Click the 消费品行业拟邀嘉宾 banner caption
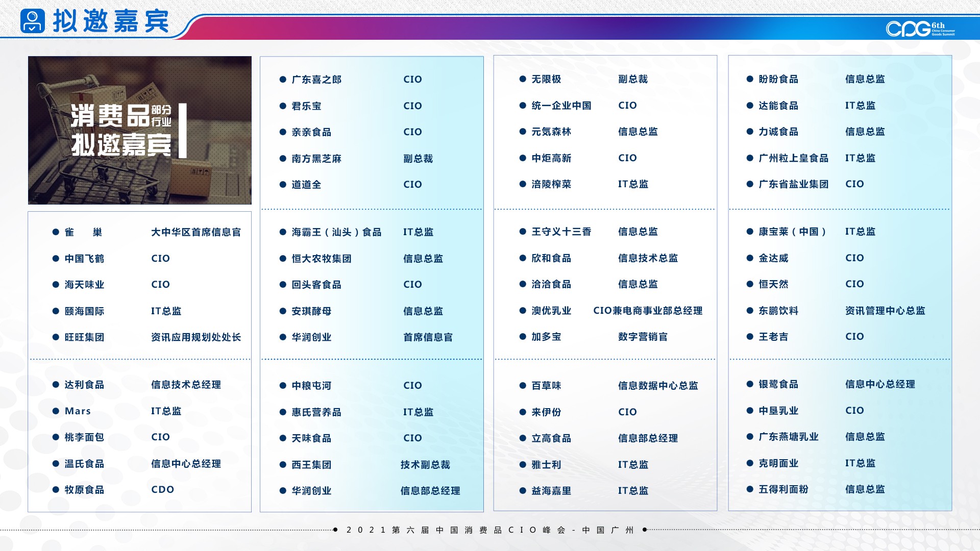This screenshot has width=980, height=551. (x=121, y=131)
